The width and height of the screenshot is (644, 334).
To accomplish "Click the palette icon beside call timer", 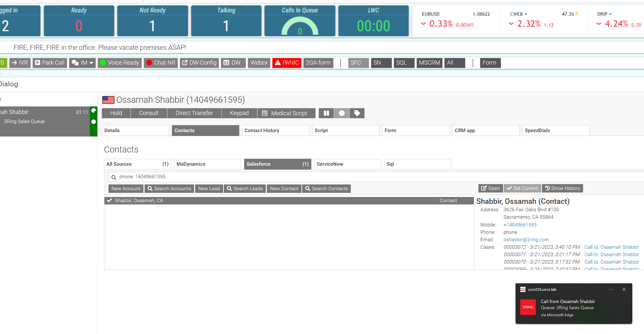I will click(94, 111).
